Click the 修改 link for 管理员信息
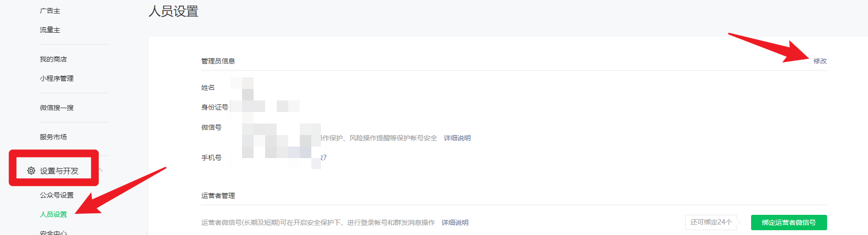The width and height of the screenshot is (868, 235). [x=820, y=61]
